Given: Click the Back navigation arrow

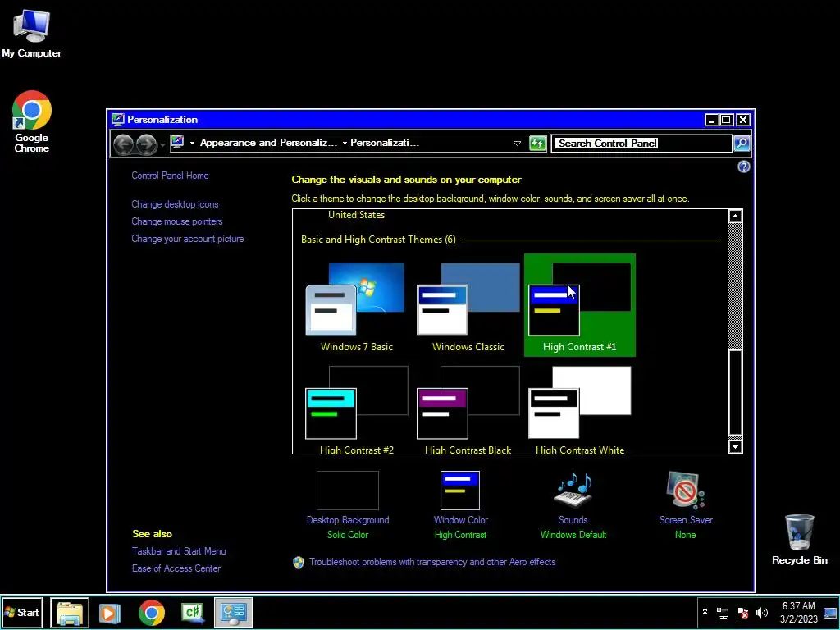Looking at the screenshot, I should [x=123, y=144].
